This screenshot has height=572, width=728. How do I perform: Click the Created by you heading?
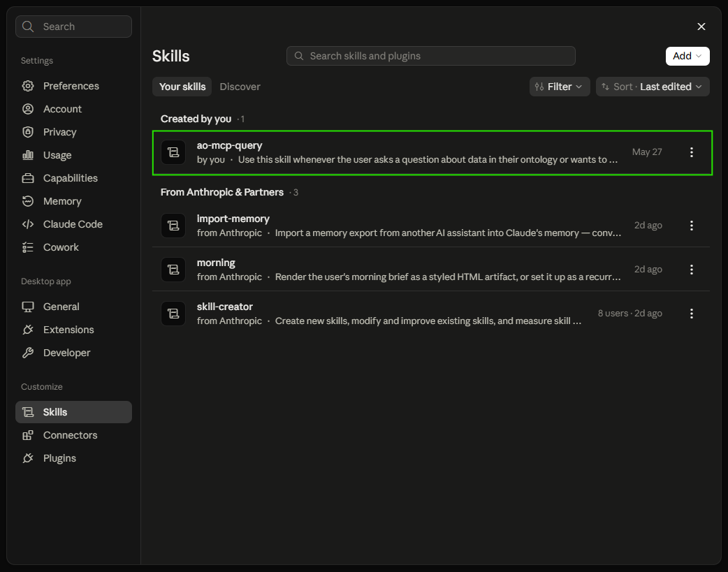tap(196, 119)
